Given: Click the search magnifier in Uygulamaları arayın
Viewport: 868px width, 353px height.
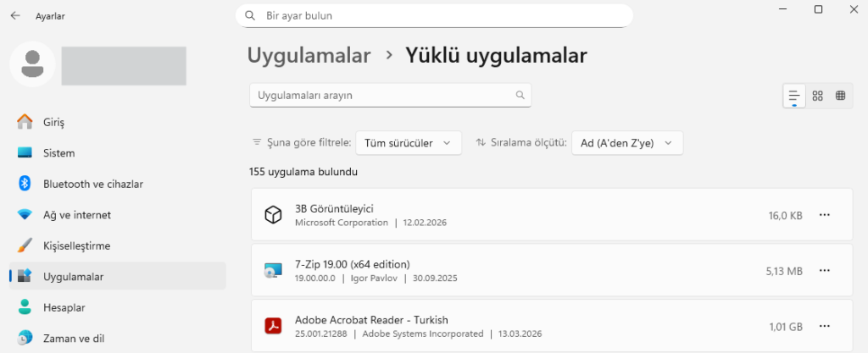Looking at the screenshot, I should (520, 96).
